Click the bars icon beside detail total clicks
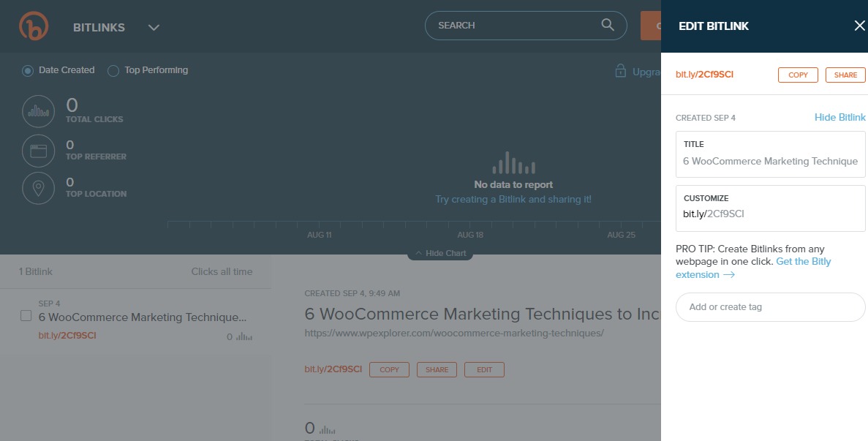The width and height of the screenshot is (868, 441). [327, 429]
